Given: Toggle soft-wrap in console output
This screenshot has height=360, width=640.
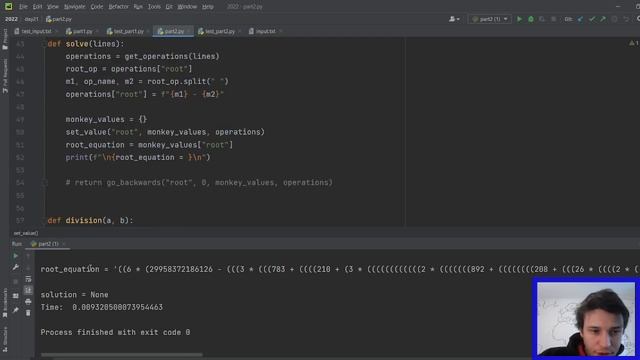Looking at the screenshot, I should click(28, 279).
